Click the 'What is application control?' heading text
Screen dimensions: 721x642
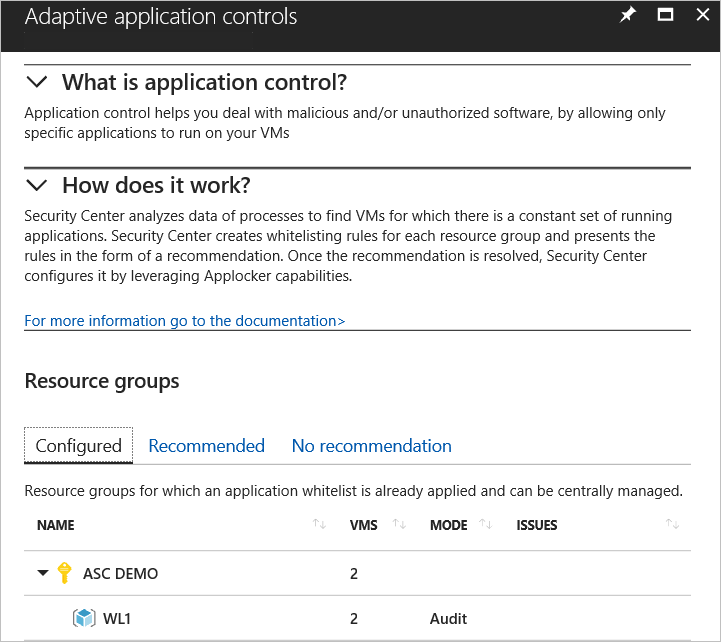click(205, 83)
